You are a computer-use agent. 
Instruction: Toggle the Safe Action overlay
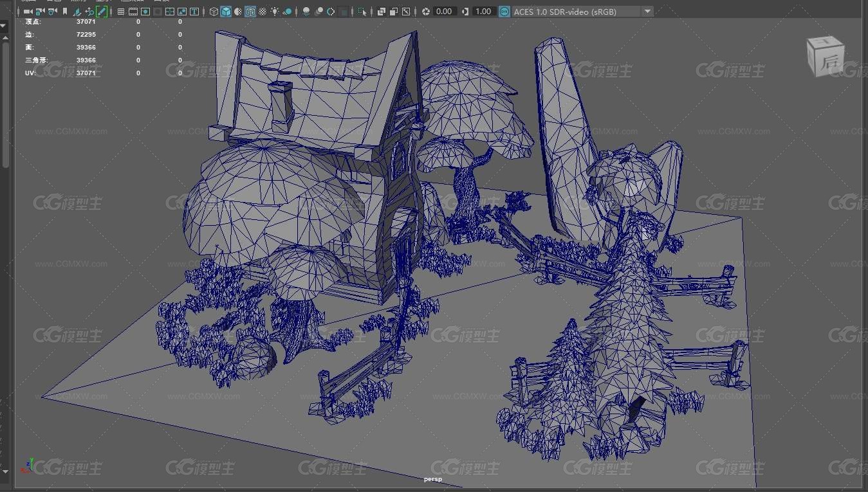tap(181, 12)
